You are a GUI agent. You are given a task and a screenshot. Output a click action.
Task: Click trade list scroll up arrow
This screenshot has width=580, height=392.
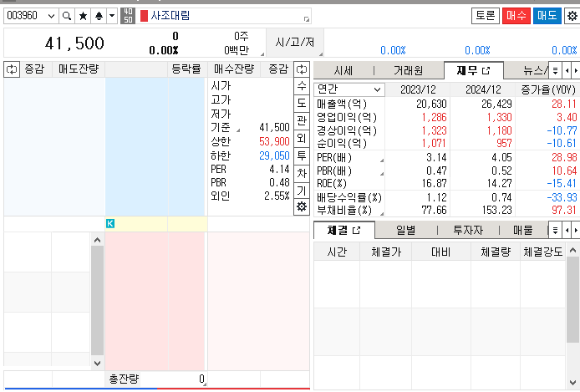point(572,251)
